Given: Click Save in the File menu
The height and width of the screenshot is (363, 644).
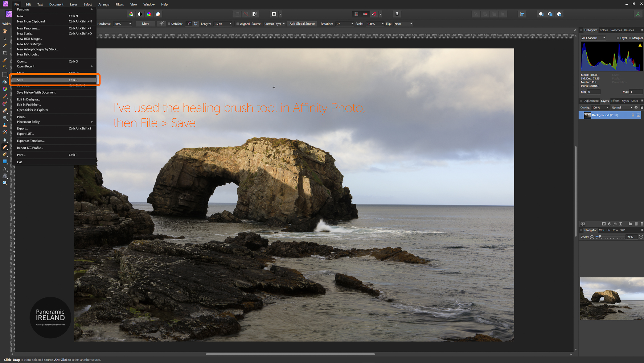Looking at the screenshot, I should pos(54,80).
